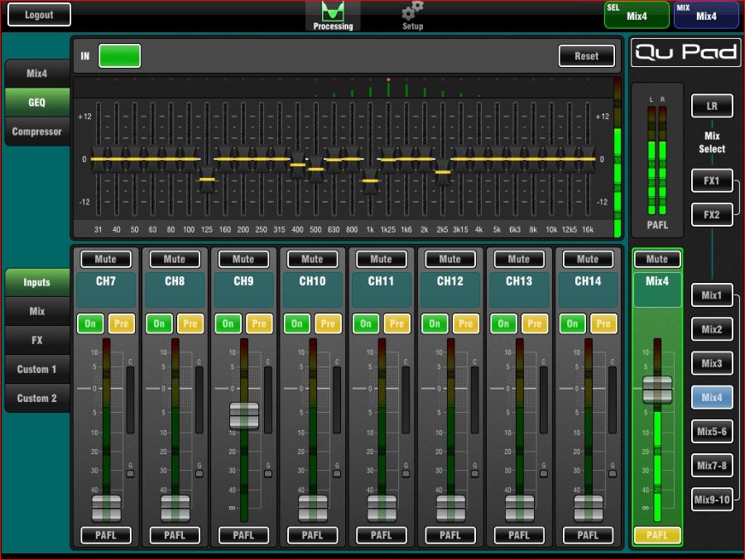The image size is (745, 560).
Task: Select the Mix5-6 stereo mix
Action: 712,432
